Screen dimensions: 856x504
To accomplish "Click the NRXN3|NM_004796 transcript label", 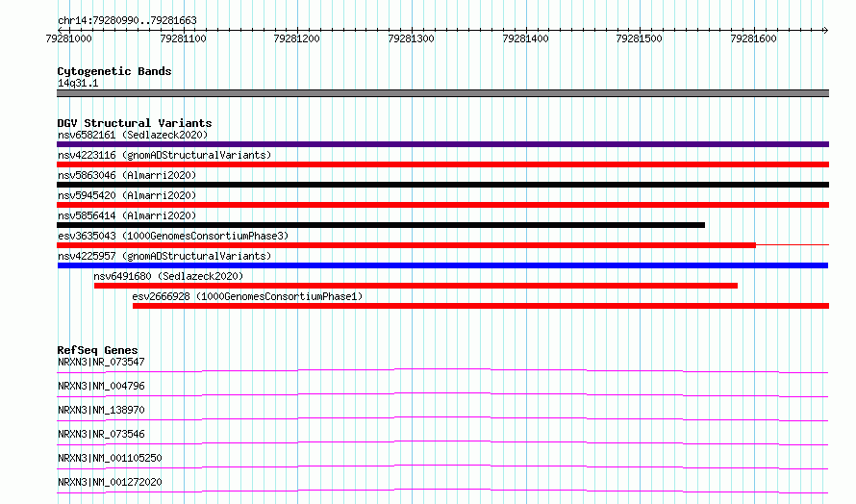I will click(x=101, y=386).
